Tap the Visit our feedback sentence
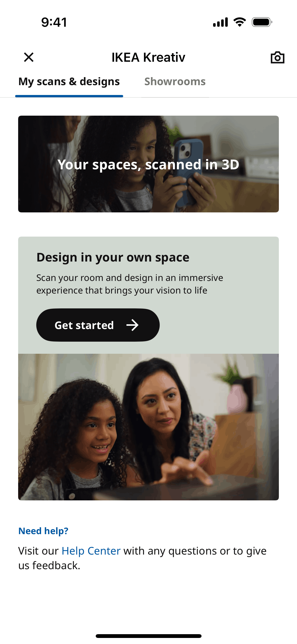Screen dimensions: 297x644 click(x=142, y=558)
